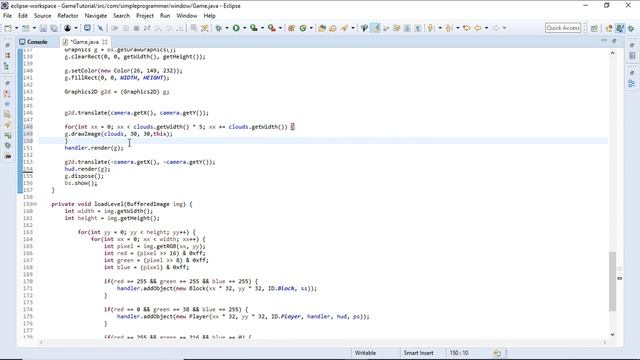Click inside the Quick Access field
The width and height of the screenshot is (640, 360).
[x=563, y=28]
